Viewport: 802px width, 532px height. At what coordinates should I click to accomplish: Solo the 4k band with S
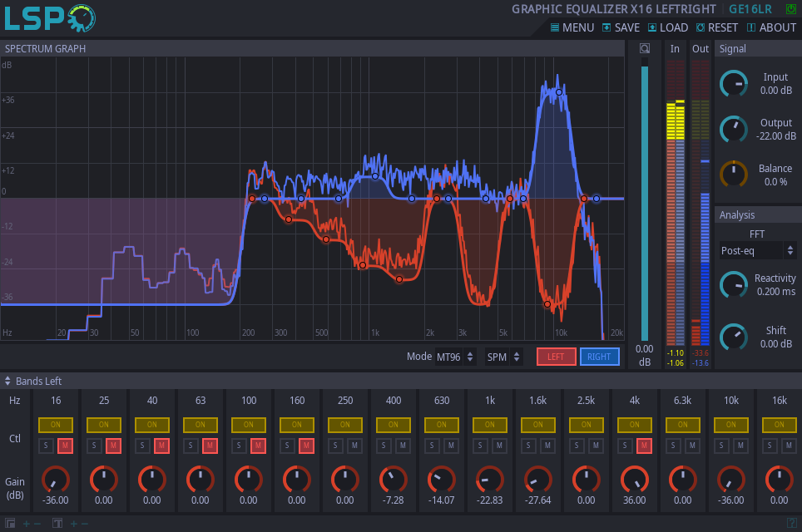click(x=625, y=446)
